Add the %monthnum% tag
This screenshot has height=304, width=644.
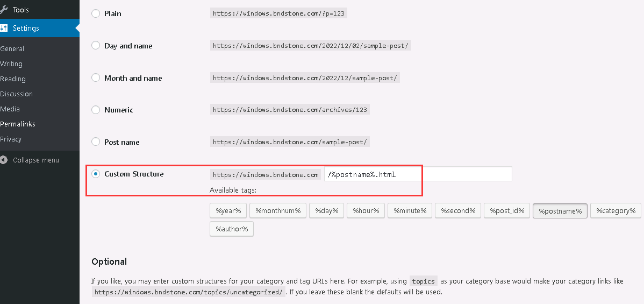pos(278,210)
